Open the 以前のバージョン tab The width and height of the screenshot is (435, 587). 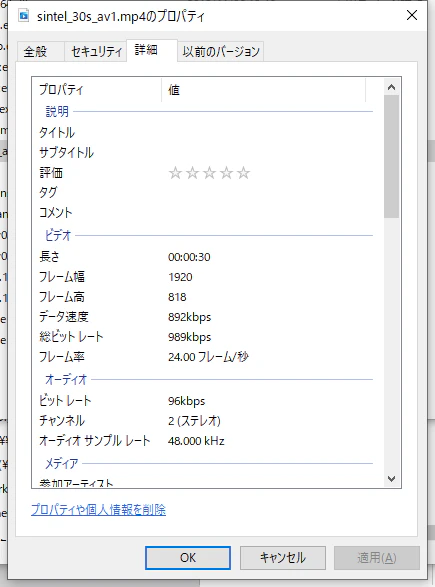(221, 51)
